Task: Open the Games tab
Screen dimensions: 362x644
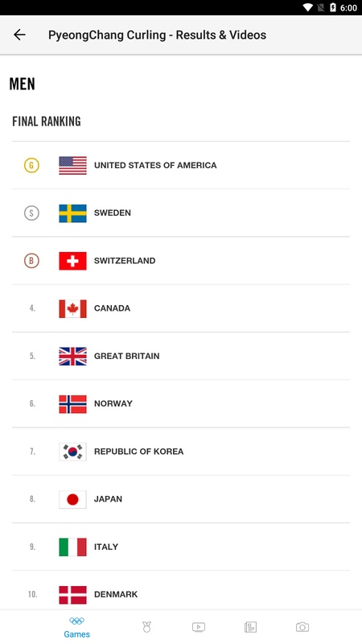Action: 76,627
